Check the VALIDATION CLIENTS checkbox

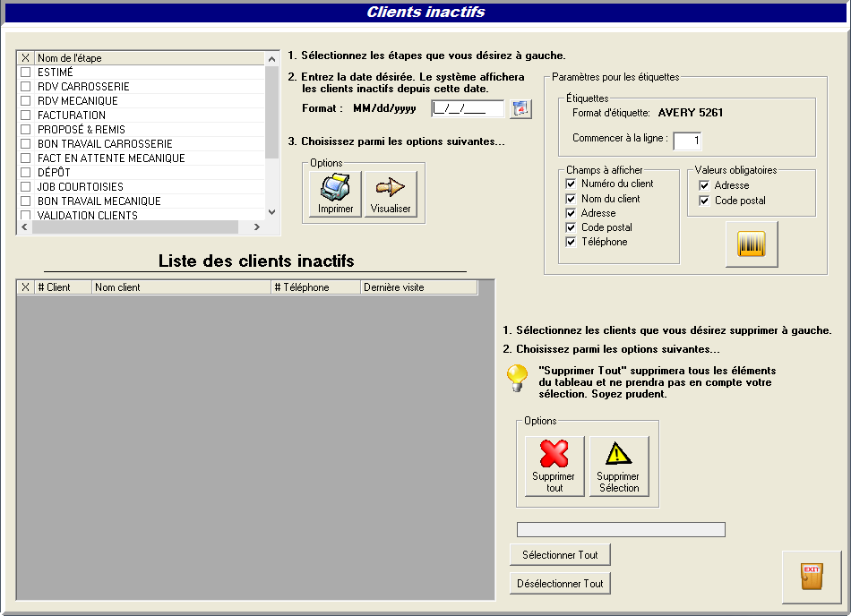25,215
